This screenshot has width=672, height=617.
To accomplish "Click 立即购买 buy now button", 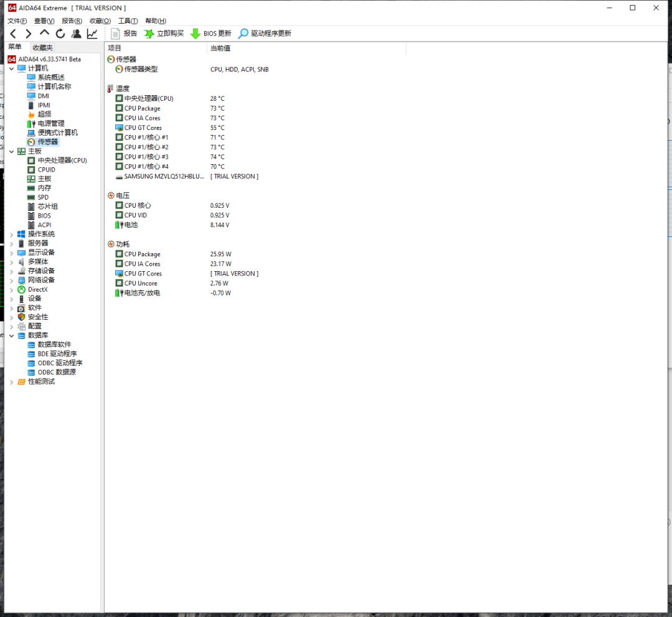I will [164, 34].
